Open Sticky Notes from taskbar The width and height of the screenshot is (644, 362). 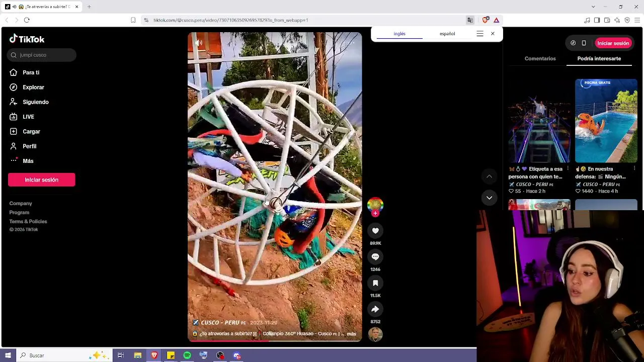pyautogui.click(x=171, y=355)
